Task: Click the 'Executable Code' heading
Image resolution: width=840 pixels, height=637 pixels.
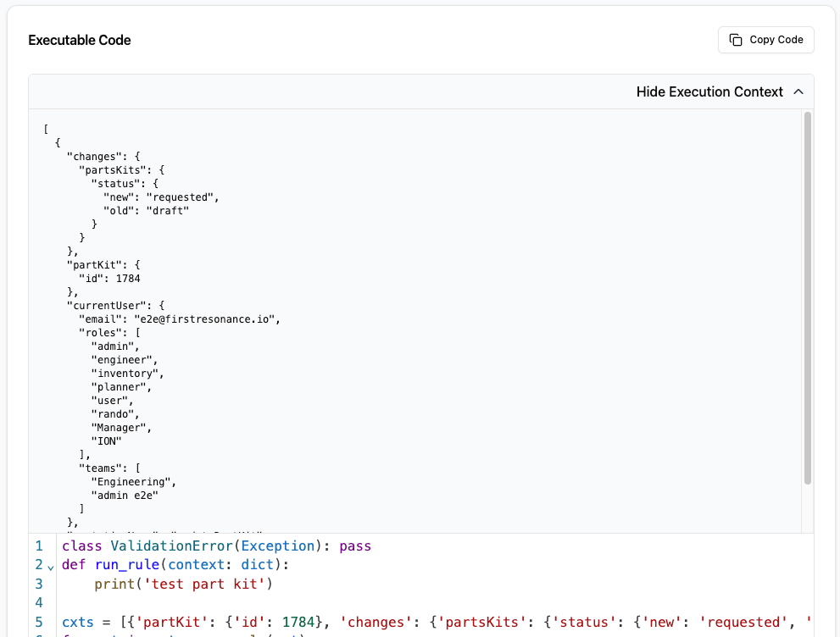Action: pos(80,40)
